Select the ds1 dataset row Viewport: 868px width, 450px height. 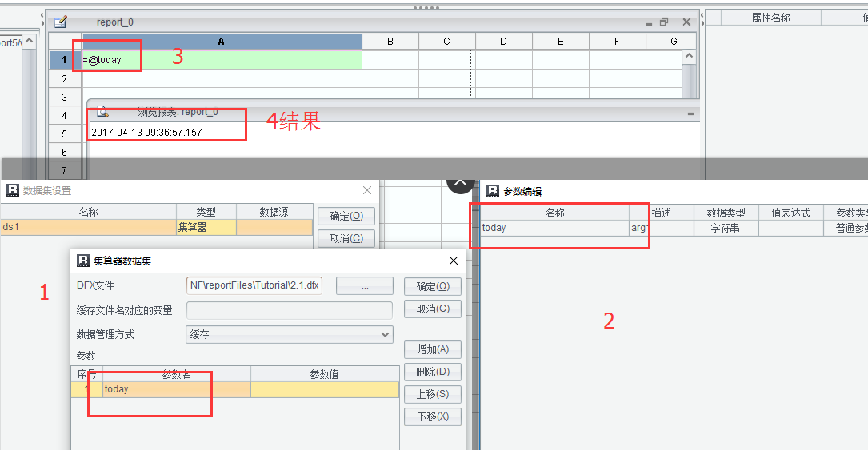pos(157,227)
